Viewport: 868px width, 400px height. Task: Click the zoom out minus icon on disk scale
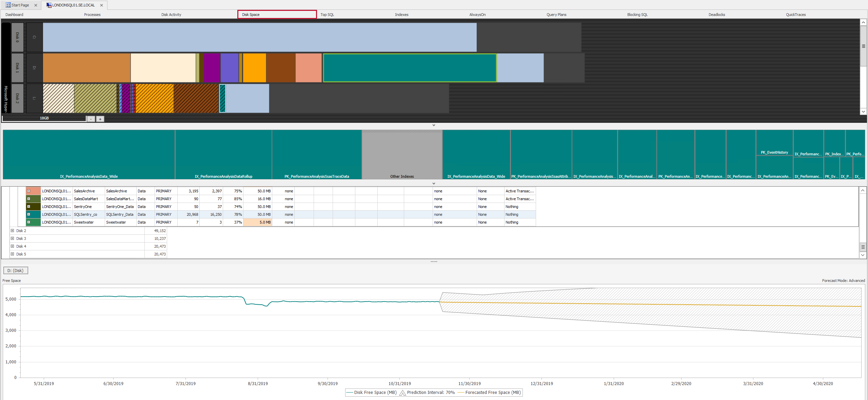[x=91, y=119]
